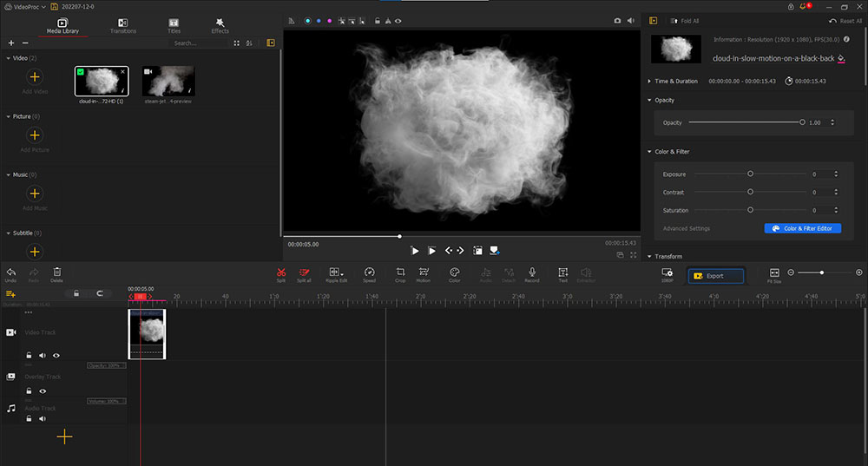Screen dimensions: 868x466
Task: Mute the Video Track speaker
Action: click(42, 356)
